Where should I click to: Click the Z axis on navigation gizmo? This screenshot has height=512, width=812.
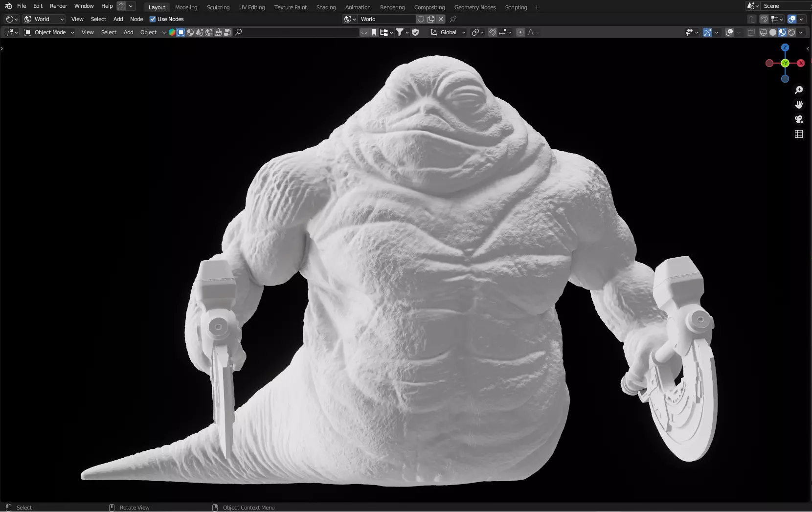785,47
